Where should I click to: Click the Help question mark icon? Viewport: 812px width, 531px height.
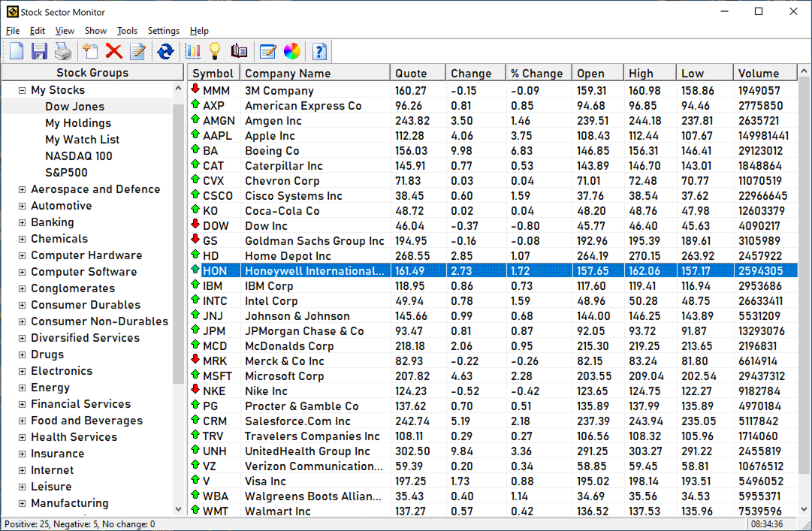tap(320, 51)
